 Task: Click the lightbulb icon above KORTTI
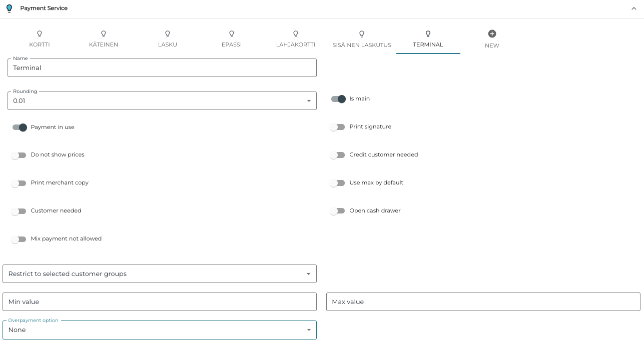39,34
